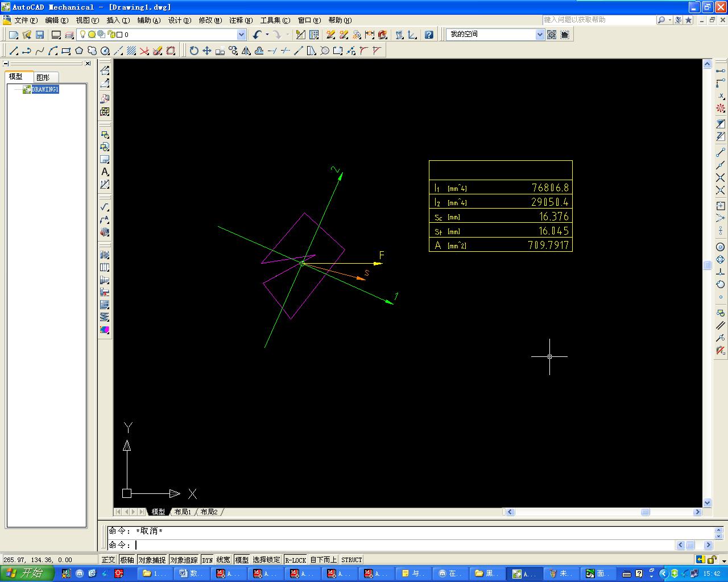Select the Revision cloud tool
Image resolution: width=728 pixels, height=582 pixels.
(92, 51)
